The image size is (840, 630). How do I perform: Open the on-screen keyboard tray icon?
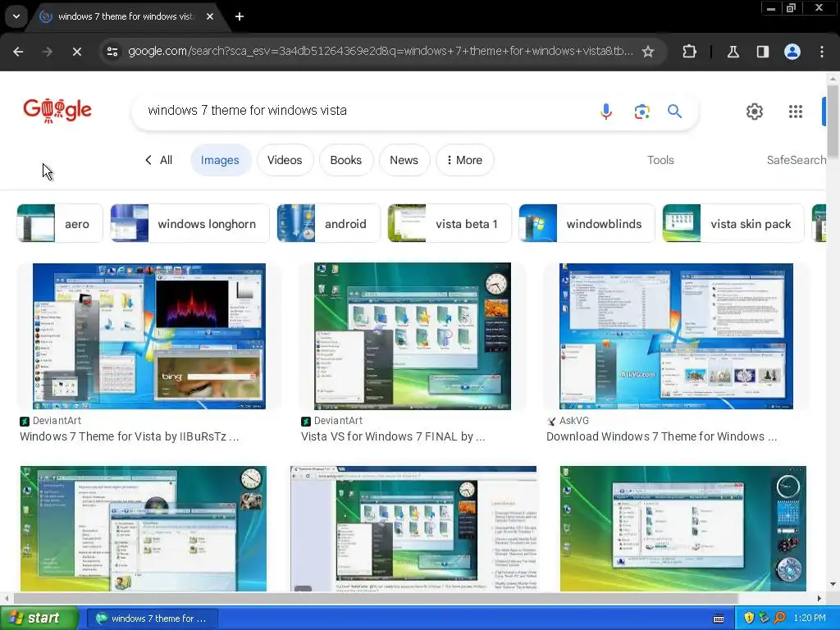coord(719,619)
